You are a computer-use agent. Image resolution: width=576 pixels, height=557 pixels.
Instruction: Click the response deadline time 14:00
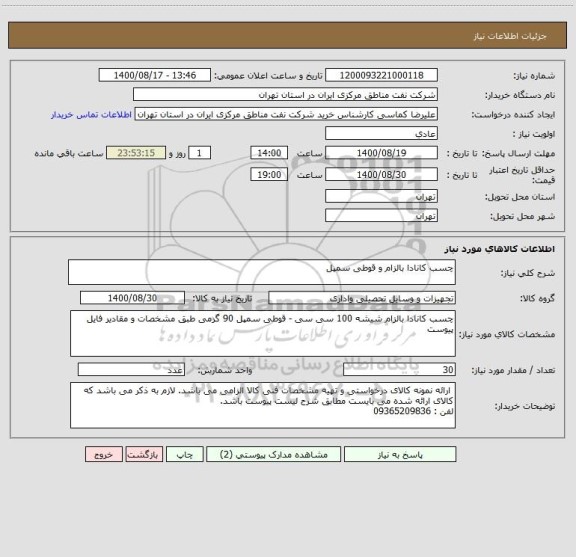[269, 153]
